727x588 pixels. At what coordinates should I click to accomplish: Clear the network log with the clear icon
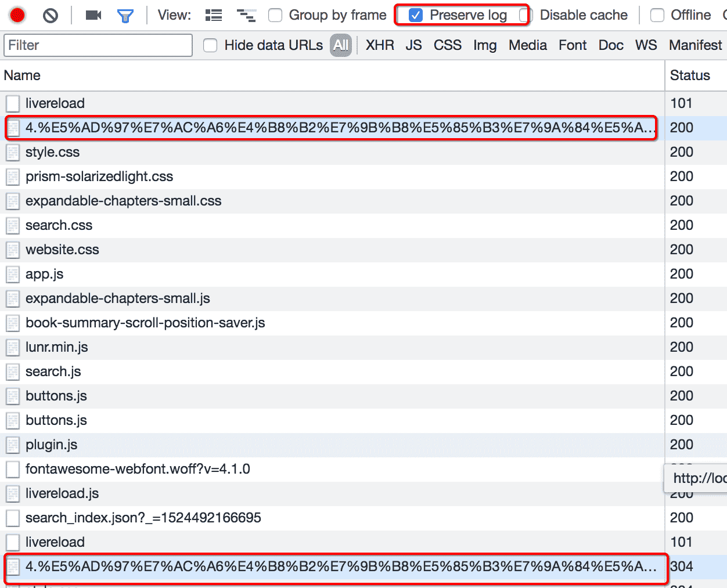click(51, 15)
